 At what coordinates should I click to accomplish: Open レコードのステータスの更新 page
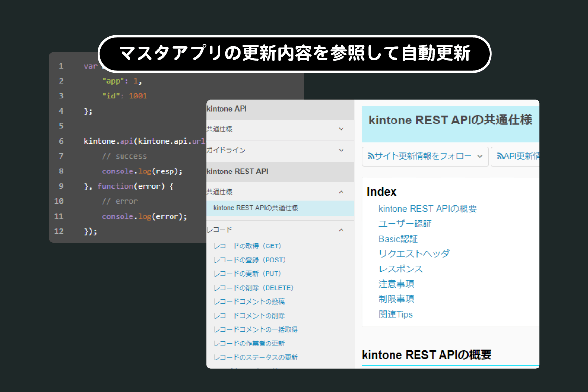[256, 357]
